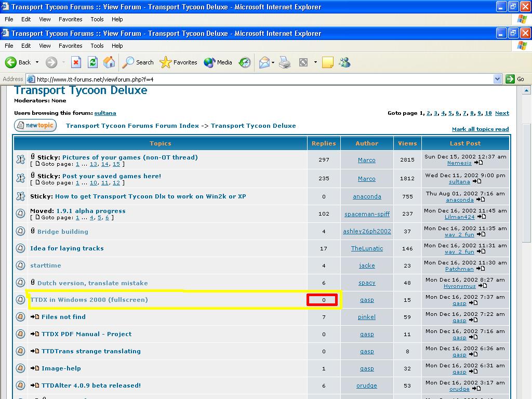Click the new topic button
The width and height of the screenshot is (532, 399).
click(35, 125)
